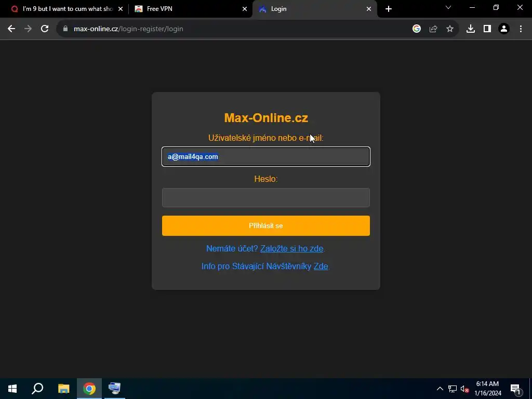Screen dimensions: 532x399
Task: Reload the max-online.cz login page
Action: coord(45,29)
